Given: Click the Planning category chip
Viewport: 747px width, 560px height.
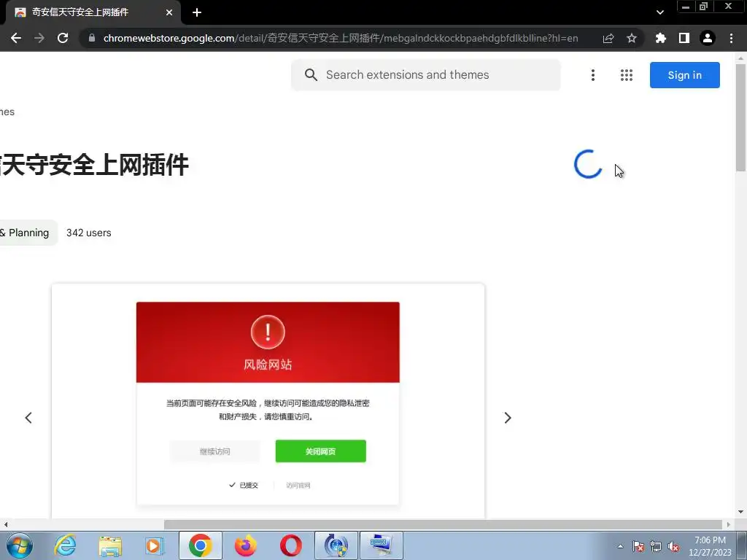Looking at the screenshot, I should tap(28, 233).
